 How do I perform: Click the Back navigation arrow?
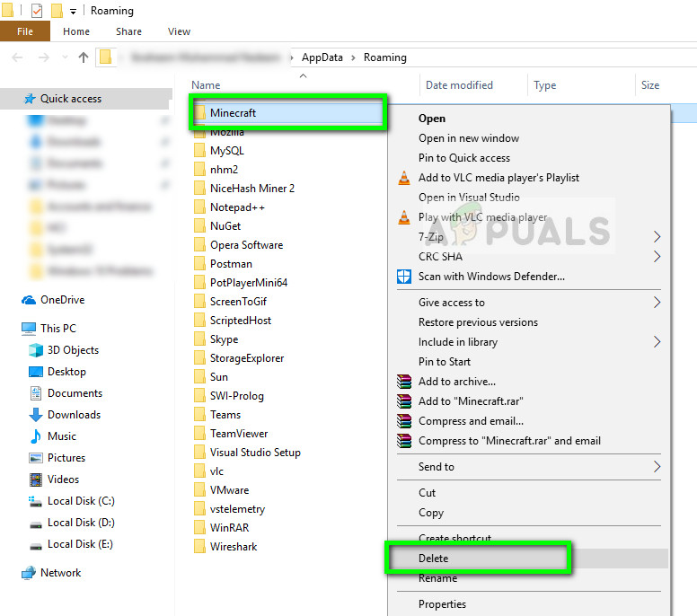coord(17,57)
